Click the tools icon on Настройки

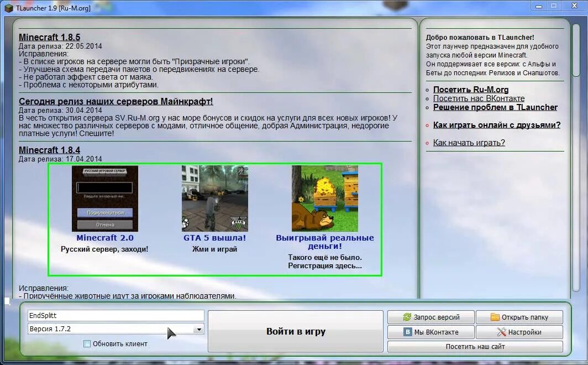(501, 332)
